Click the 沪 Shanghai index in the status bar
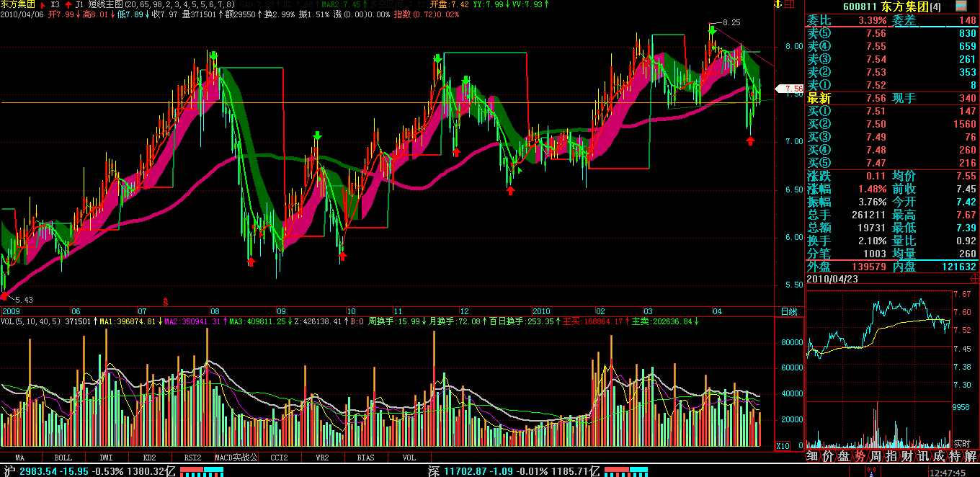Viewport: 980px width, 477px height. [x=8, y=471]
